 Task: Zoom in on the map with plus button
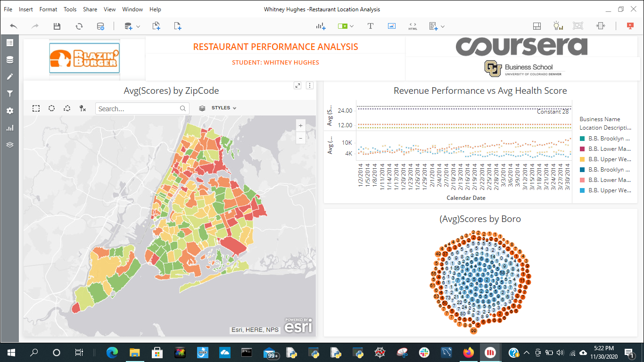(x=300, y=126)
